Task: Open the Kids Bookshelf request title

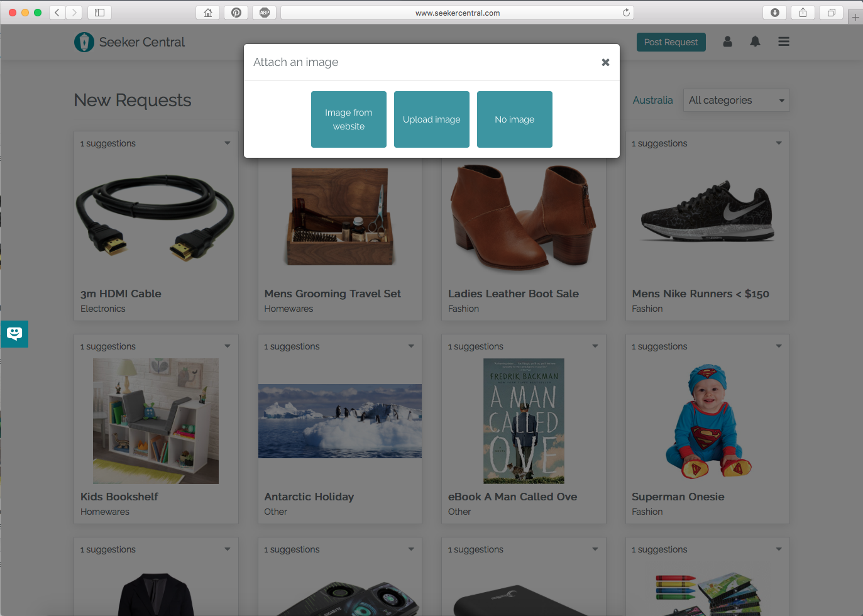Action: pyautogui.click(x=119, y=497)
